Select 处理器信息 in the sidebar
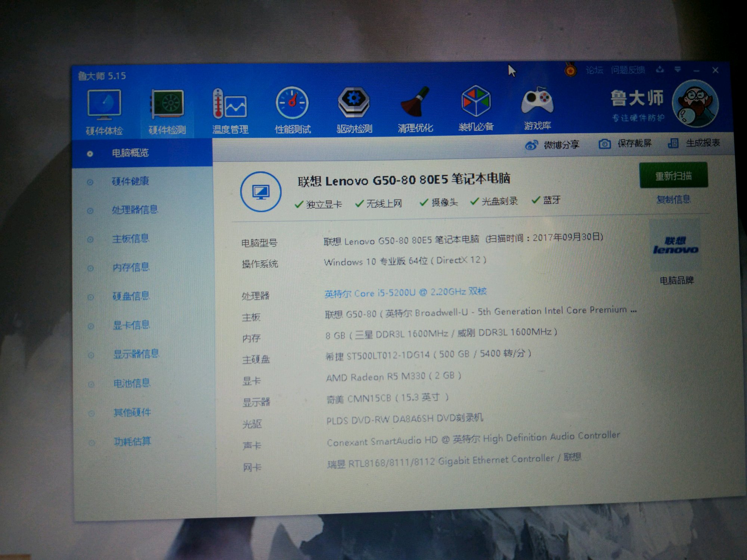 135,209
